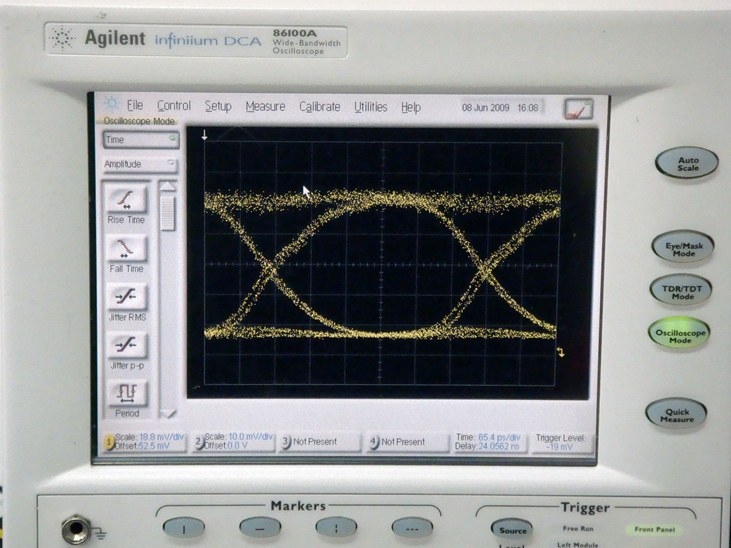Viewport: 731px width, 548px height.
Task: Click the vertical line Markers button
Action: point(184,528)
